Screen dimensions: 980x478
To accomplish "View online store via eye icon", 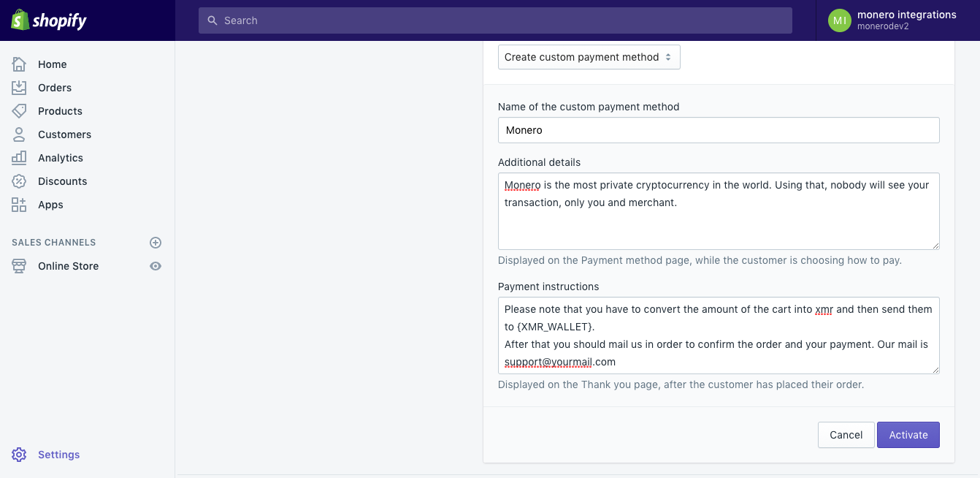I will 156,266.
